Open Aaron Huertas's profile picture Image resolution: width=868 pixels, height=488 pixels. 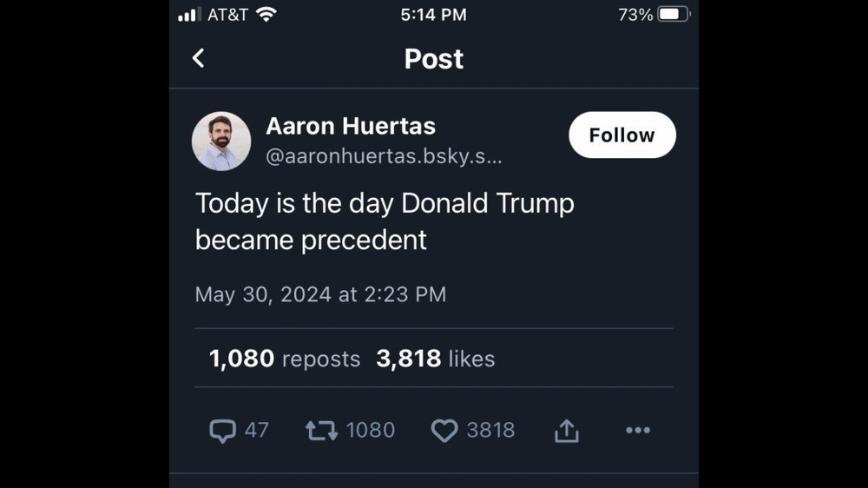(221, 141)
